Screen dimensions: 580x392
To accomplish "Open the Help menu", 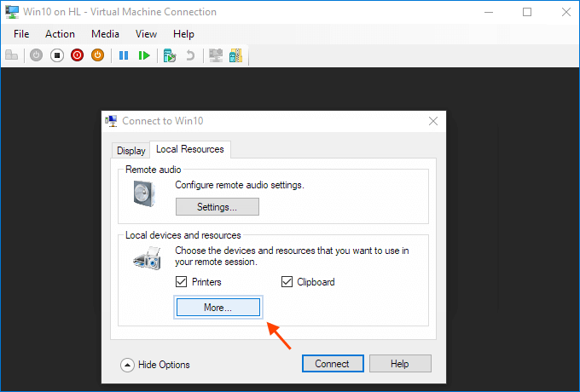I will coord(183,34).
